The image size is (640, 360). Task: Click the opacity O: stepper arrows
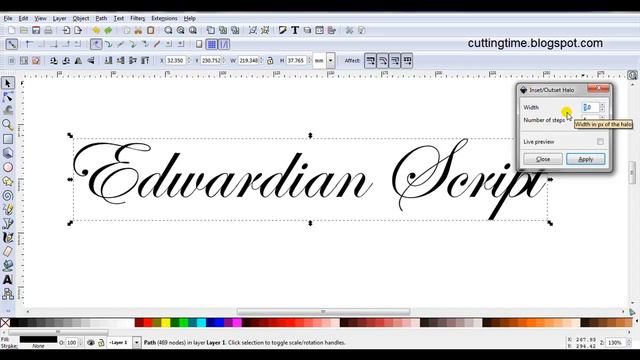[80, 342]
